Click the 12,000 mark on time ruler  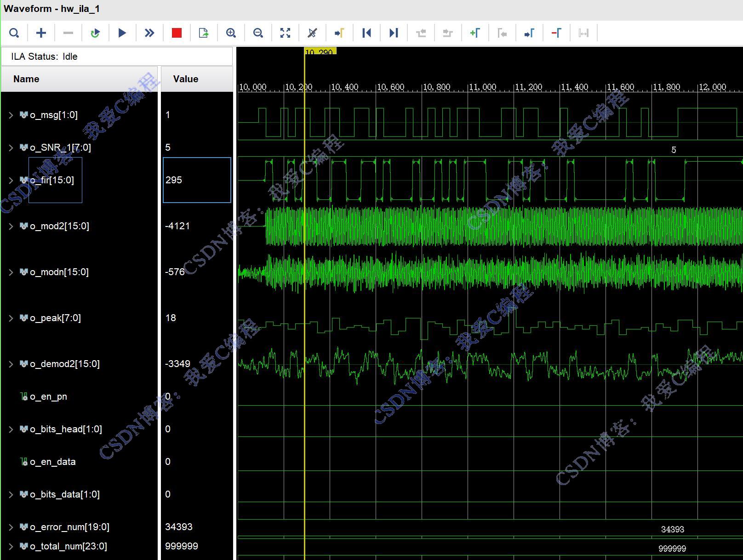click(x=712, y=87)
